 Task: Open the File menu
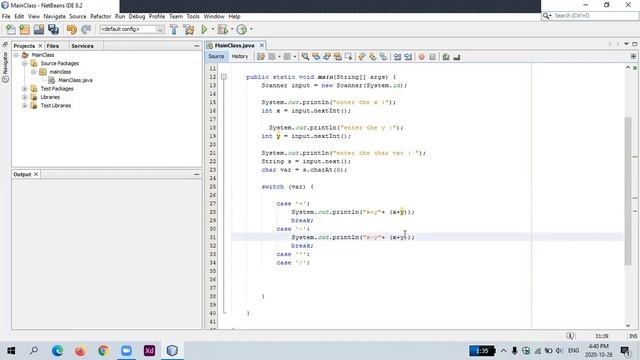[6, 16]
